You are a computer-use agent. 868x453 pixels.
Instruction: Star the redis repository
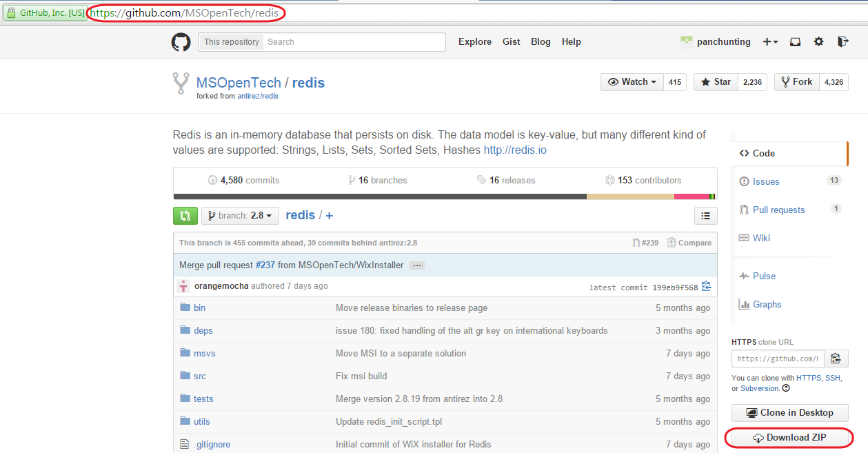[x=716, y=82]
